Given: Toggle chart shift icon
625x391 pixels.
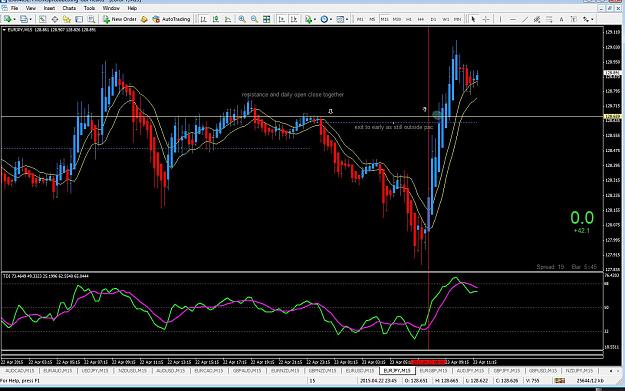Looking at the screenshot, I should point(294,19).
